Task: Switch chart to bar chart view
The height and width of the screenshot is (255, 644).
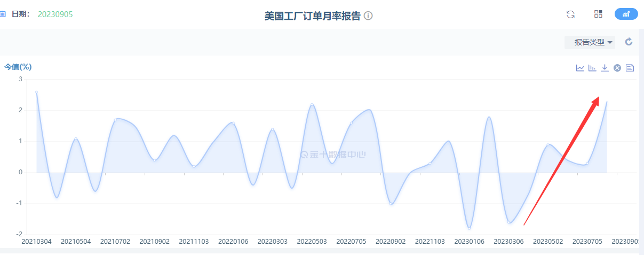Action: [592, 68]
